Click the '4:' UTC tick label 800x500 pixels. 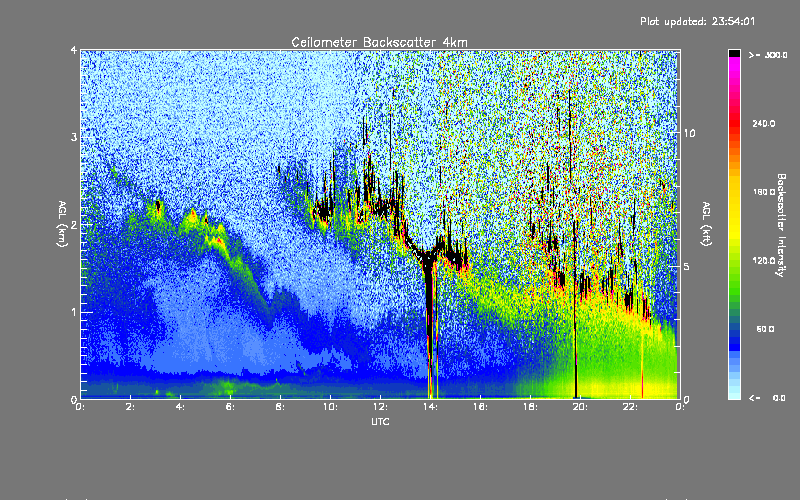click(x=181, y=407)
